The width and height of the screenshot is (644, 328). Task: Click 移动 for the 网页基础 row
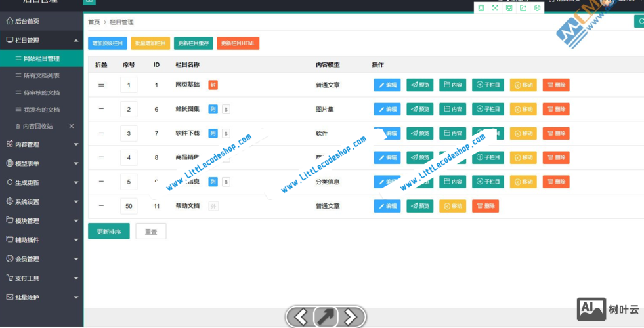point(523,85)
